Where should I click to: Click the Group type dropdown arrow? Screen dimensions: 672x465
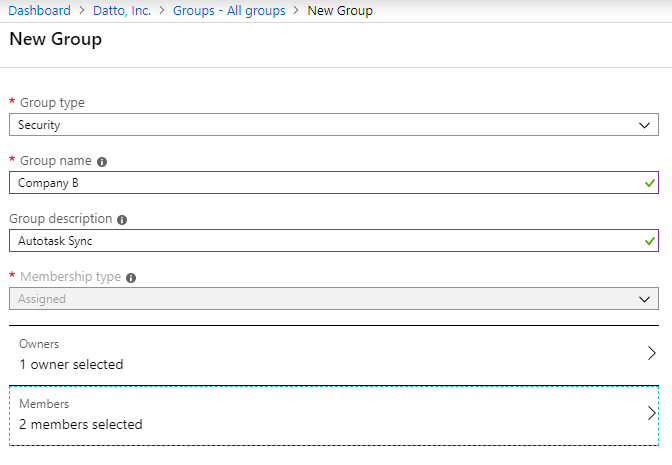click(x=645, y=125)
